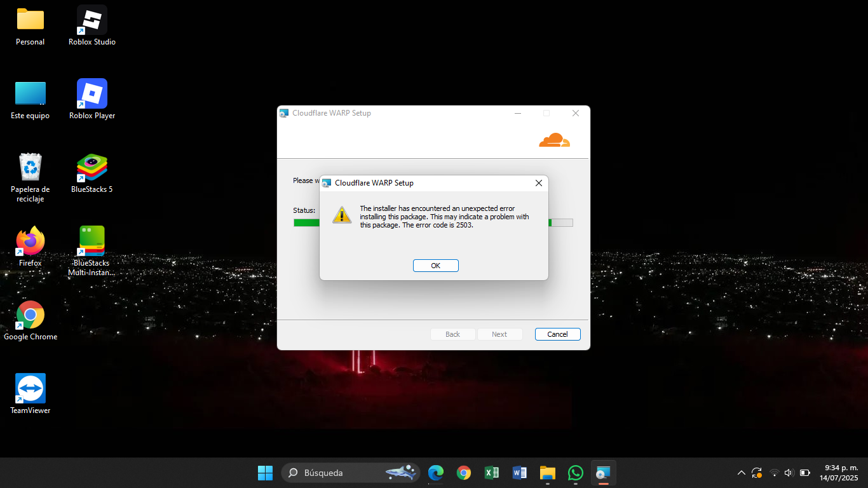Click the Búsqueda taskbar search box

point(351,473)
